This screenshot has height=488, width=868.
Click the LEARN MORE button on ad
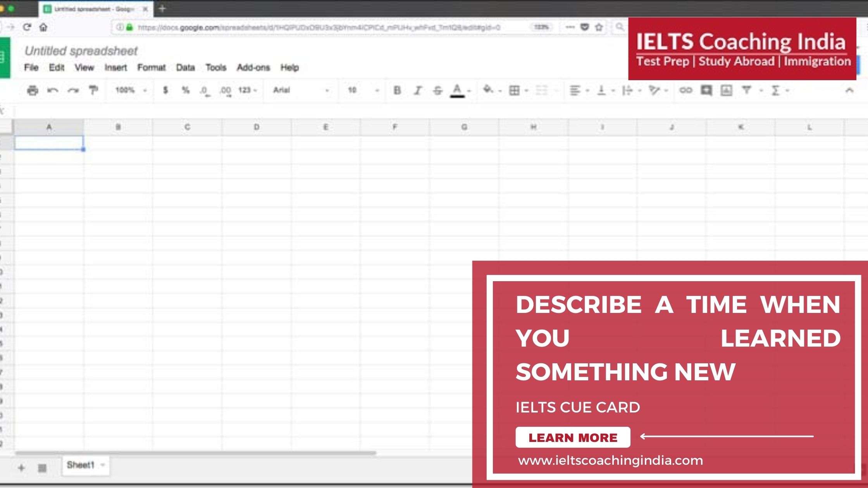point(572,438)
